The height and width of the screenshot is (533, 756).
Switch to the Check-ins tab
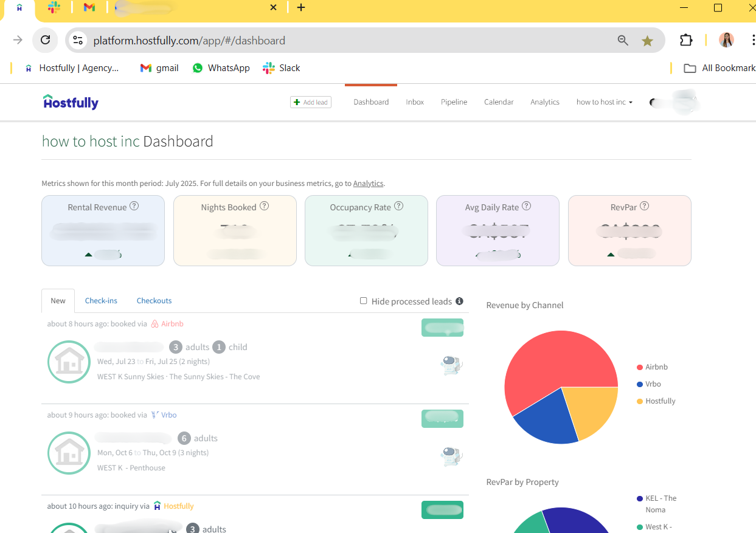coord(101,301)
